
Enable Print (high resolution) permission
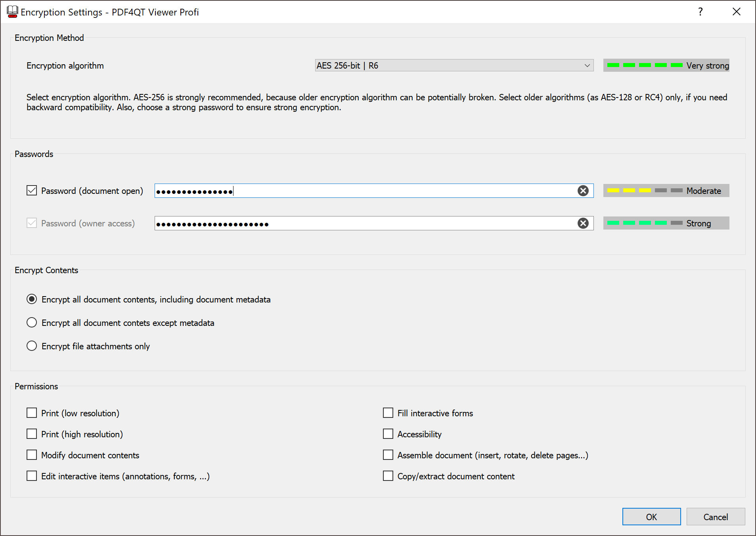click(x=32, y=434)
